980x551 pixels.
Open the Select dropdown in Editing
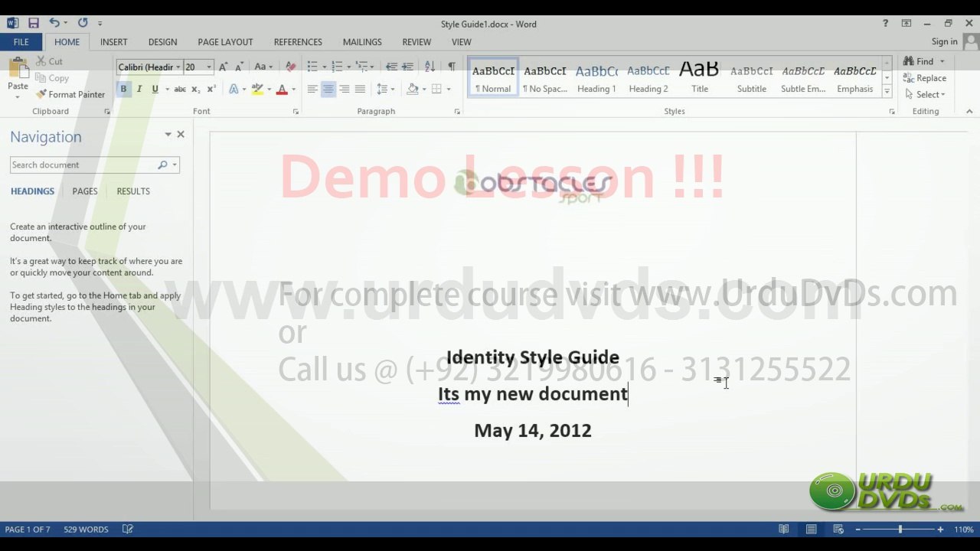[x=925, y=95]
